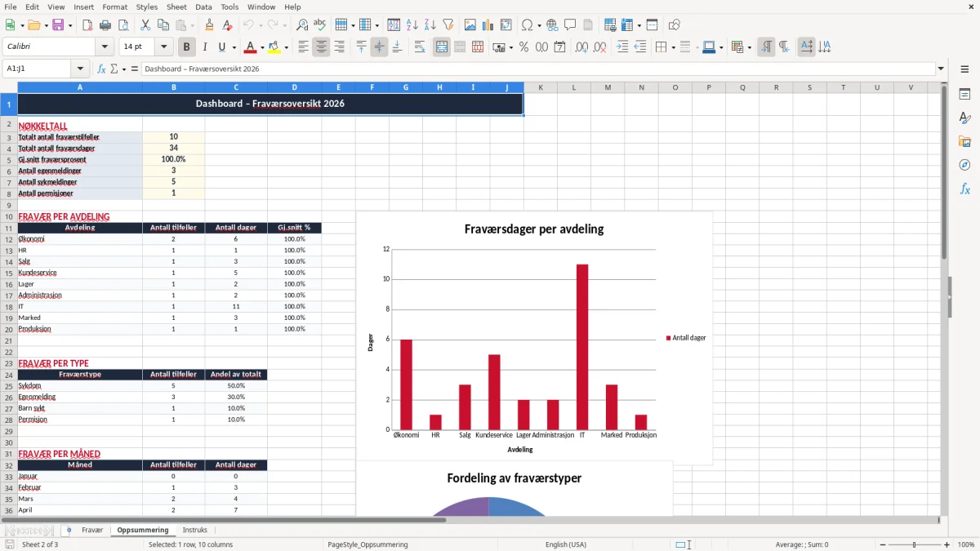Screen dimensions: 980x551
Task: Open the Format menu
Action: pos(114,7)
